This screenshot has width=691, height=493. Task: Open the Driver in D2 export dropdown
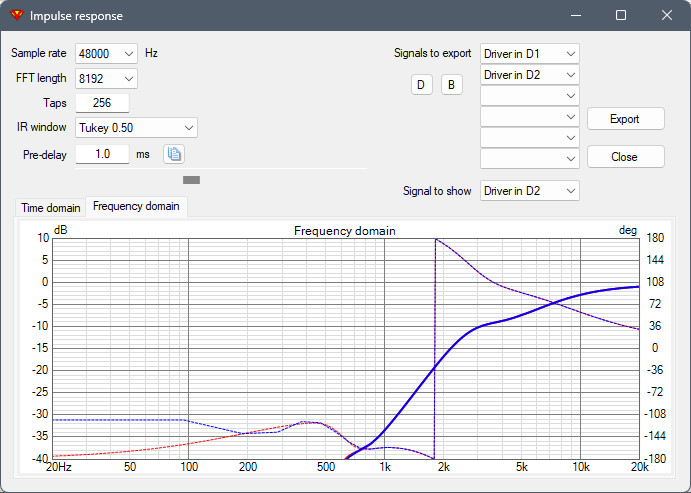(x=530, y=75)
